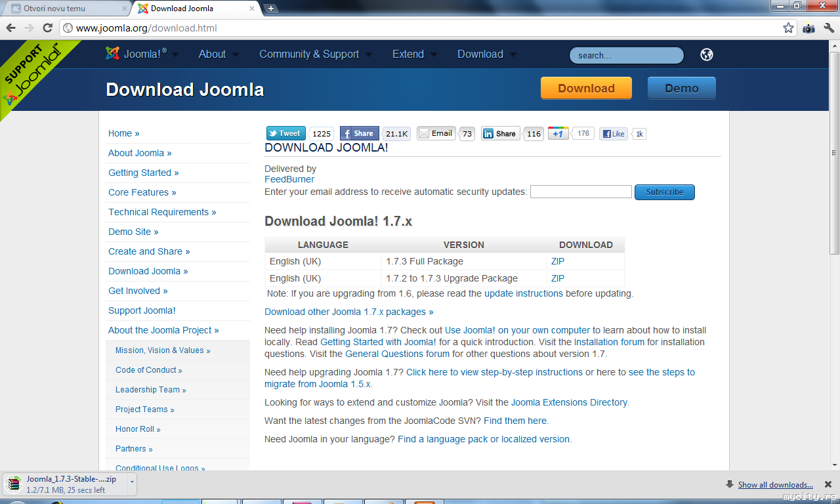Click the Joomla_1.7.3-Stable zip download item
840x504 pixels.
click(x=69, y=484)
